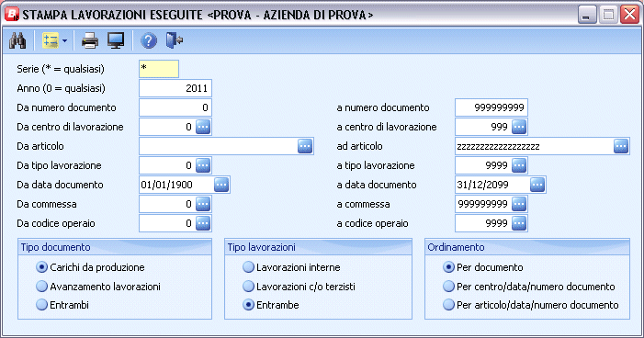Viewport: 644px width, 338px height.
Task: Select Avanzamento lavorazioni radio option
Action: click(98, 287)
